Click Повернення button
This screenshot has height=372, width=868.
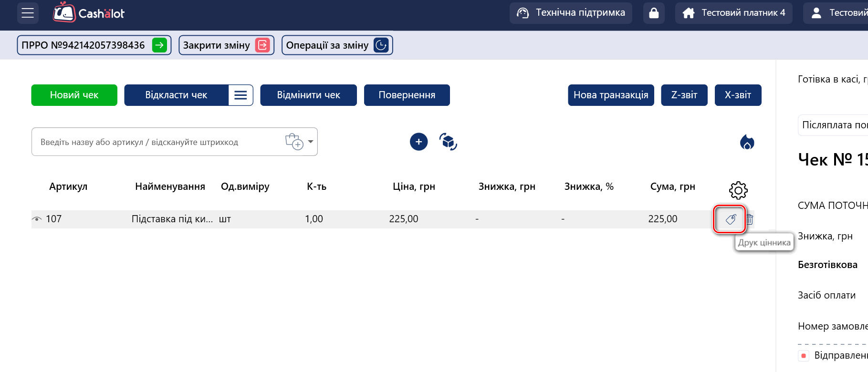(407, 95)
